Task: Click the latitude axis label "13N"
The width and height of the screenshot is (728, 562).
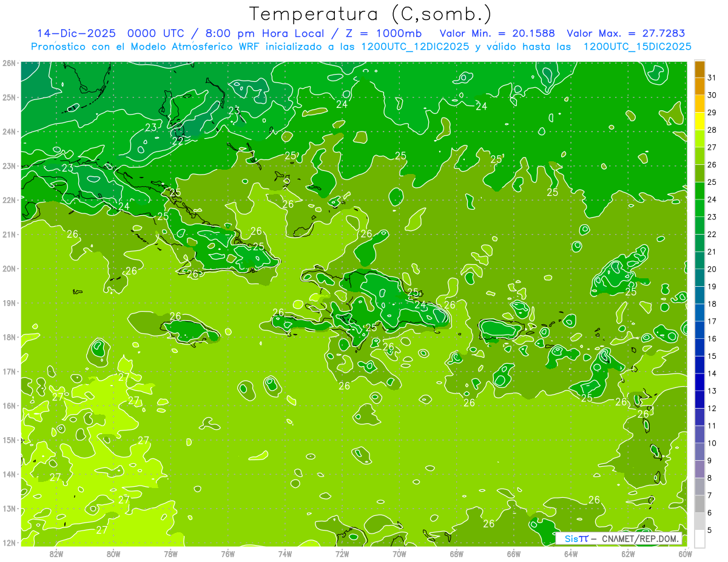Action: 9,508
